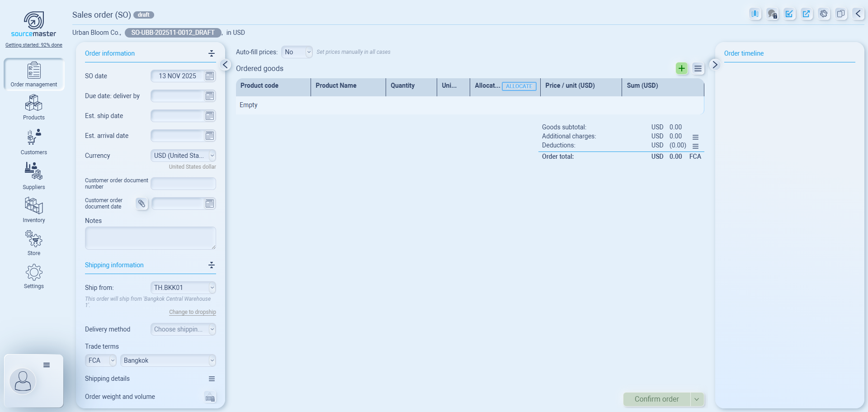This screenshot has height=412, width=868.
Task: Open the column chart view icon
Action: [755, 14]
